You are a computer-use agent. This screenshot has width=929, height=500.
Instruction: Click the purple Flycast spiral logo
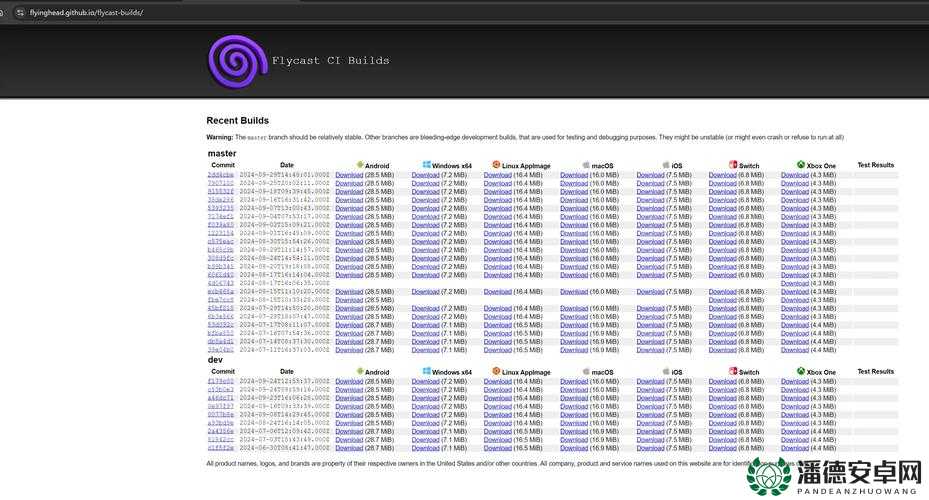237,61
